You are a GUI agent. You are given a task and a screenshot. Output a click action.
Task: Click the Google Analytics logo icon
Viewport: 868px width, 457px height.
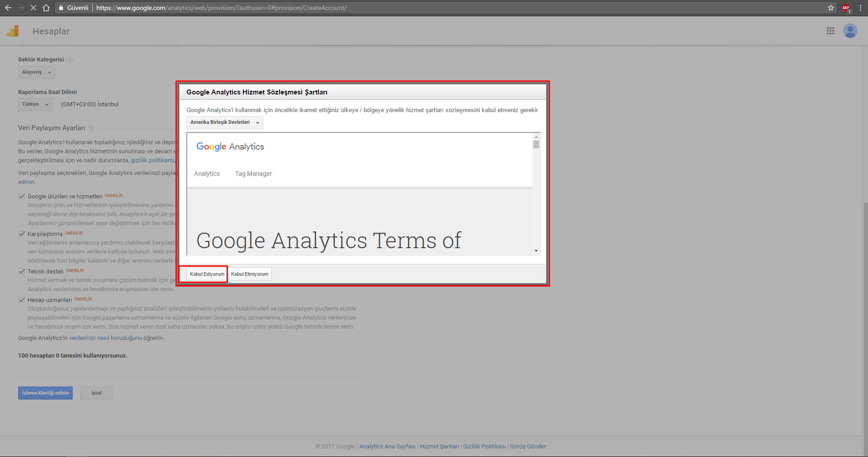(13, 31)
